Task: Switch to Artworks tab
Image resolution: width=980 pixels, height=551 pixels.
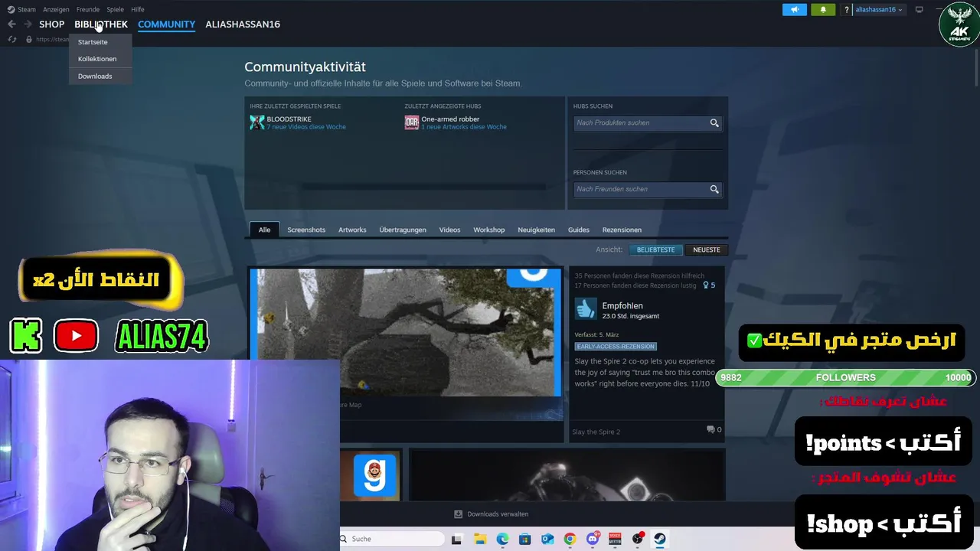Action: tap(352, 230)
